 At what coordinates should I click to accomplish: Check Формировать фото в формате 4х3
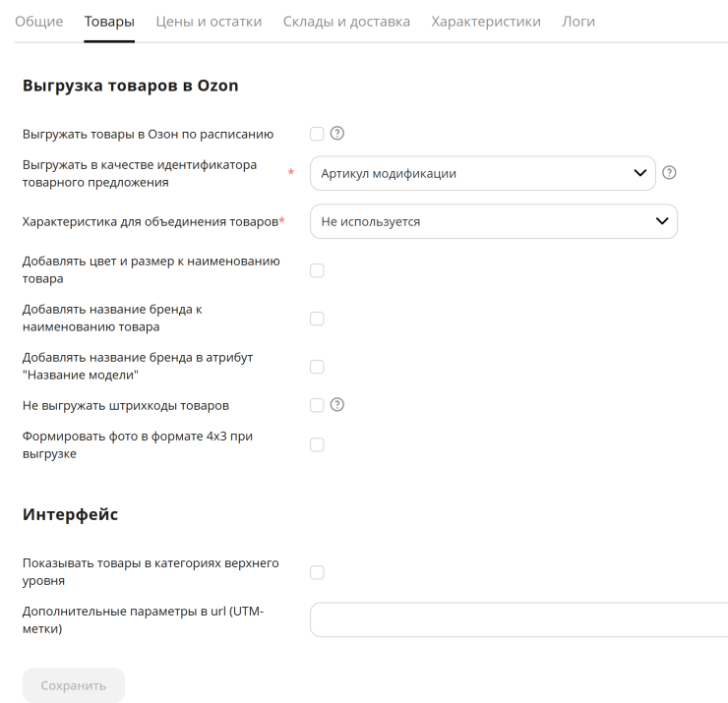317,444
